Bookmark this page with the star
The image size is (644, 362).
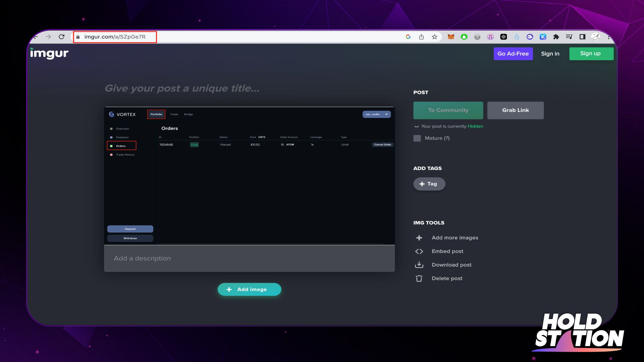pos(435,37)
